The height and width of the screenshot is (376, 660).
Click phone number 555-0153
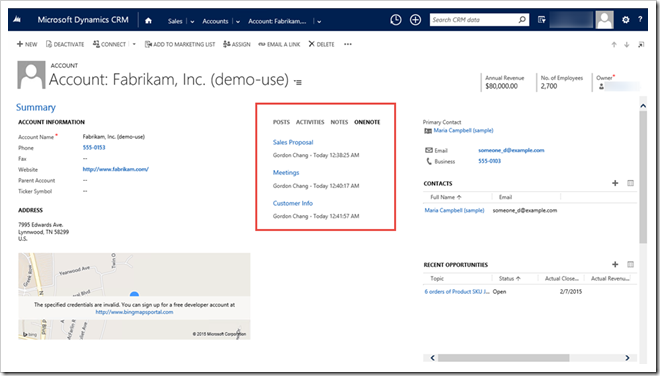(x=94, y=147)
